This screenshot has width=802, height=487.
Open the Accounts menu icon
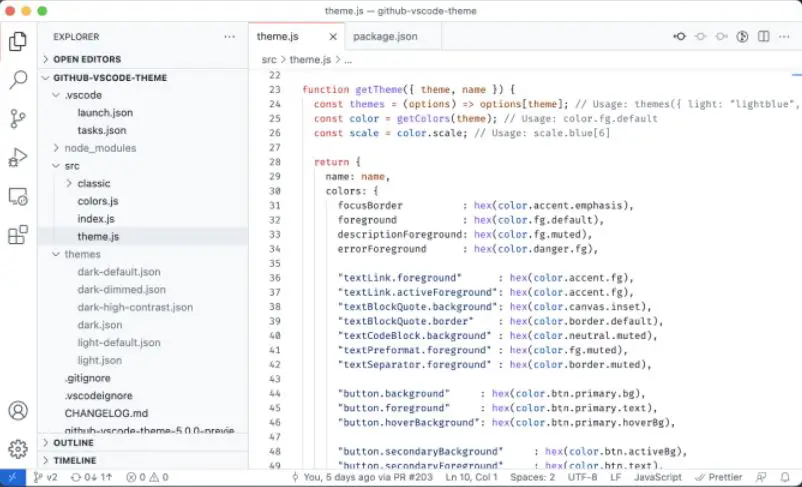pyautogui.click(x=18, y=411)
